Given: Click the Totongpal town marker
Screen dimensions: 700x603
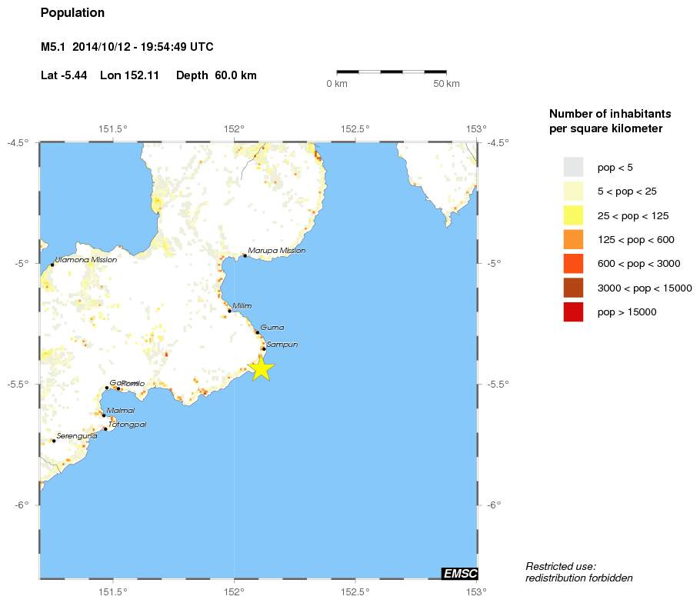Looking at the screenshot, I should pos(105,429).
